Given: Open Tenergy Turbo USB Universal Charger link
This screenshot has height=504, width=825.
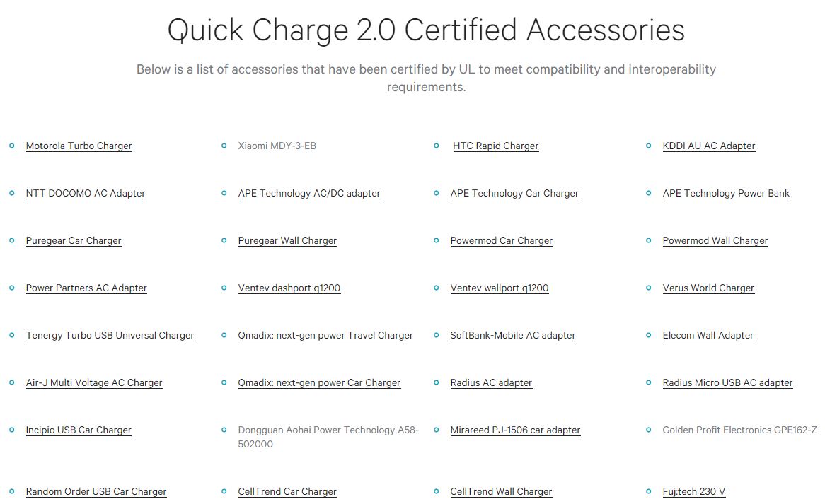Looking at the screenshot, I should pos(110,335).
